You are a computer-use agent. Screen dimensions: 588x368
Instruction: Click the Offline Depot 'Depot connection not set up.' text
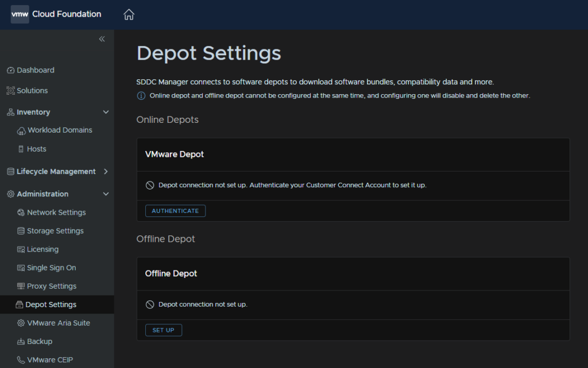203,305
